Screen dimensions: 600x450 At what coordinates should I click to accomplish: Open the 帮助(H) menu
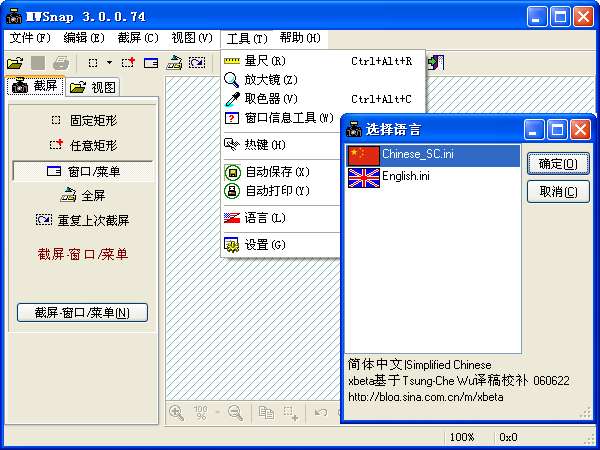coord(300,38)
